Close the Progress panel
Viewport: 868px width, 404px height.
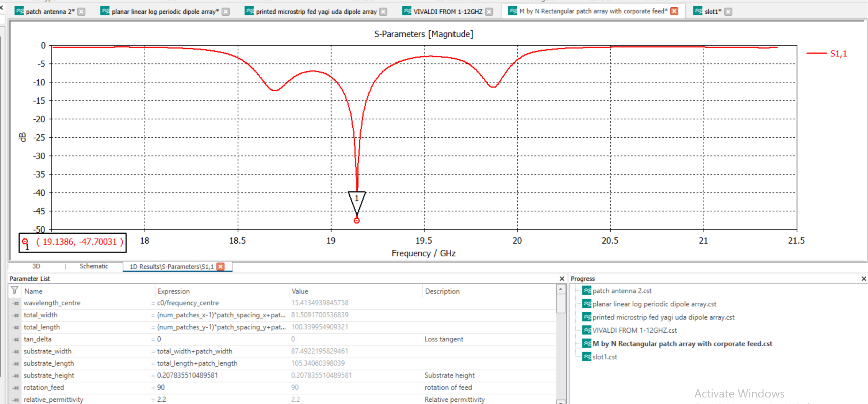tap(863, 279)
